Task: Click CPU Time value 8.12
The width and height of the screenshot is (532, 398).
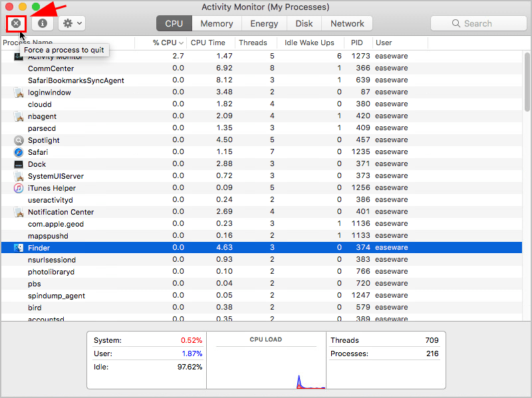Action: coord(224,80)
